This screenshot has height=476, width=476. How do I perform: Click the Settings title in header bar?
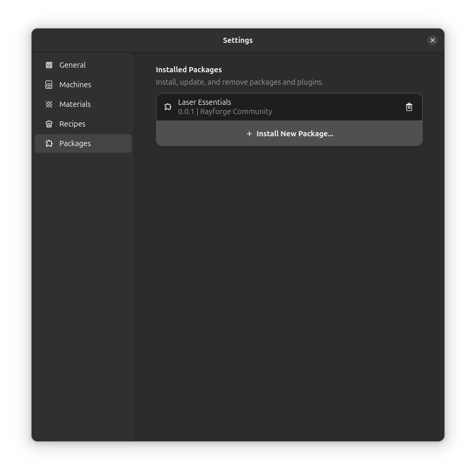[237, 40]
